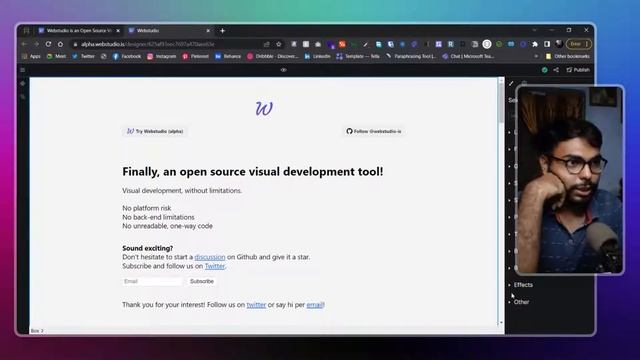Click the canvas vertical scrollbar thumb
Viewport: 640px width, 360px height.
coord(501,102)
